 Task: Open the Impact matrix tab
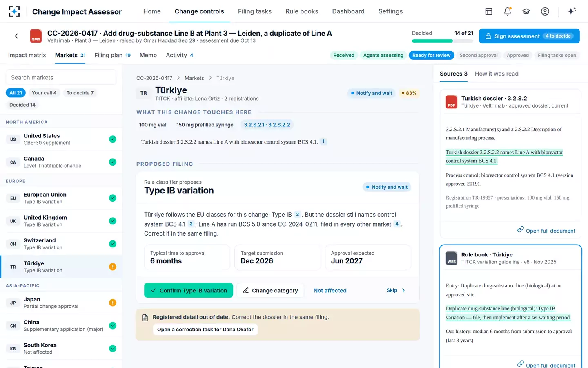pos(27,55)
